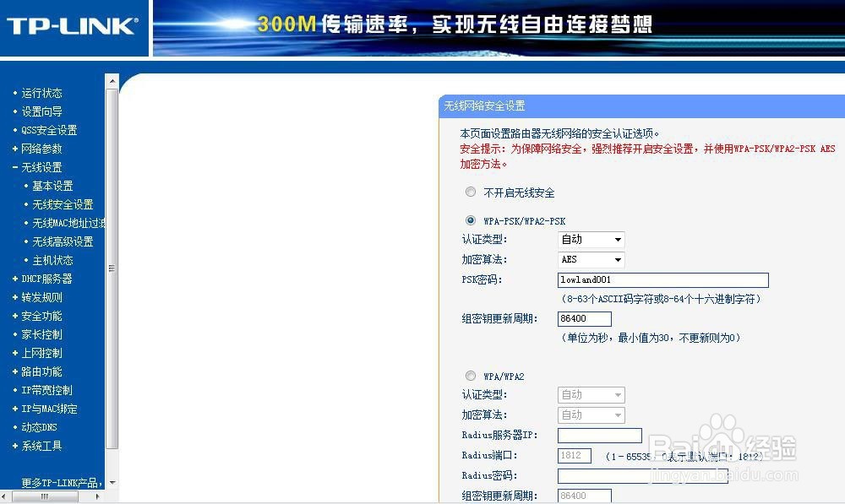Open the WPA/WPA2 加密算法 dropdown

click(x=591, y=415)
